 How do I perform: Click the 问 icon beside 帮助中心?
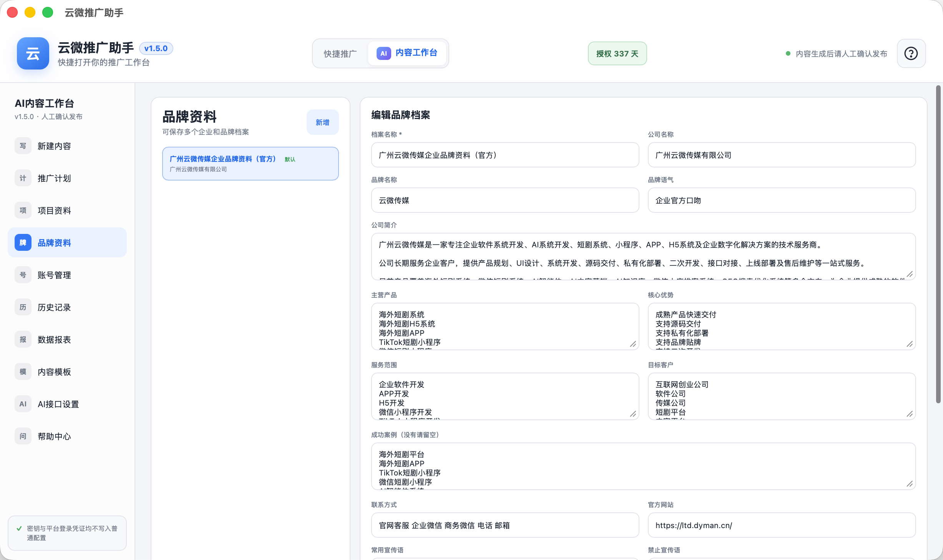(23, 436)
